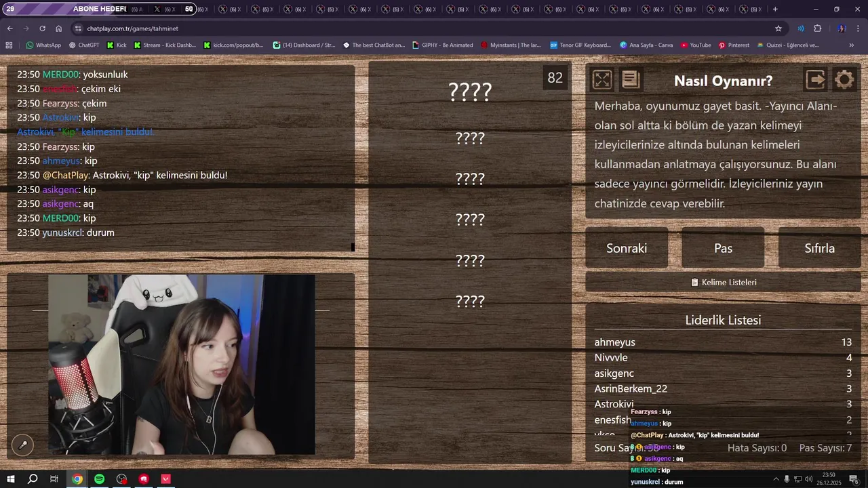Click the top hidden word ????
This screenshot has height=488, width=868.
coord(470,91)
